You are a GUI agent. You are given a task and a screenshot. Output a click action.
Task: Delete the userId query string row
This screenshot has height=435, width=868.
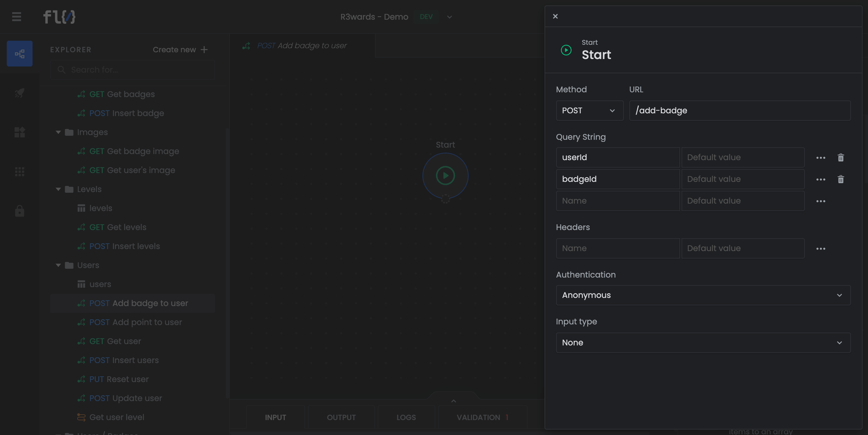(x=841, y=157)
